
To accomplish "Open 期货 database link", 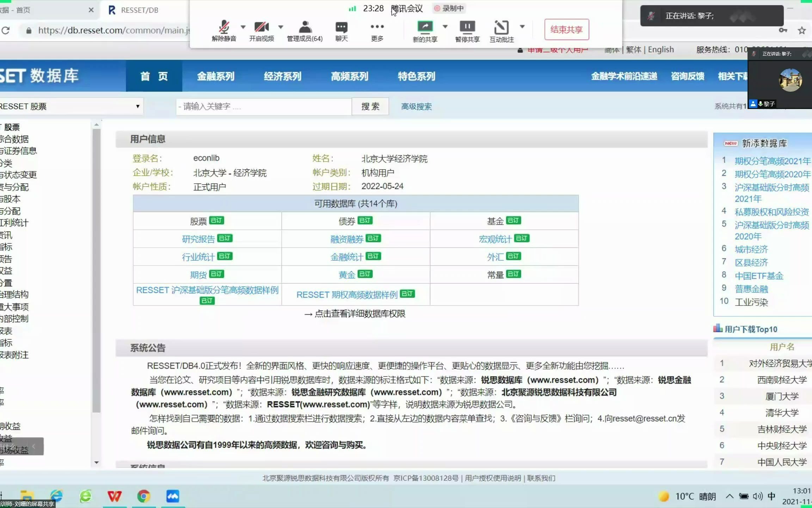I will point(198,275).
